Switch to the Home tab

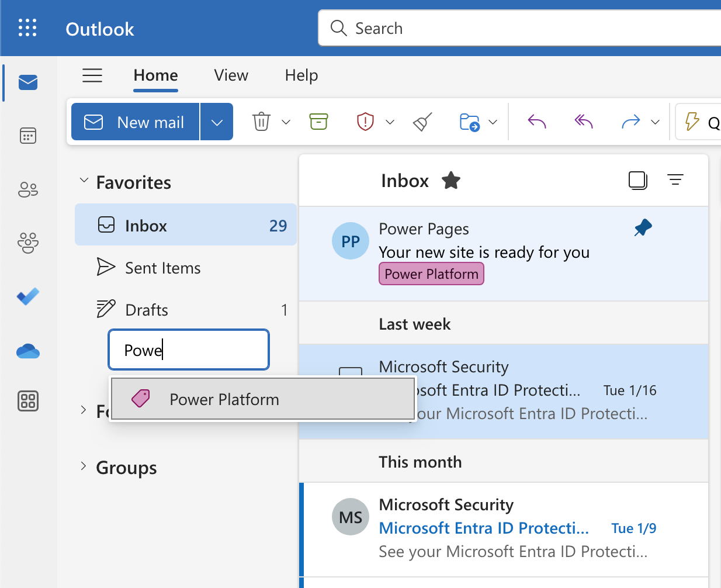(x=155, y=75)
